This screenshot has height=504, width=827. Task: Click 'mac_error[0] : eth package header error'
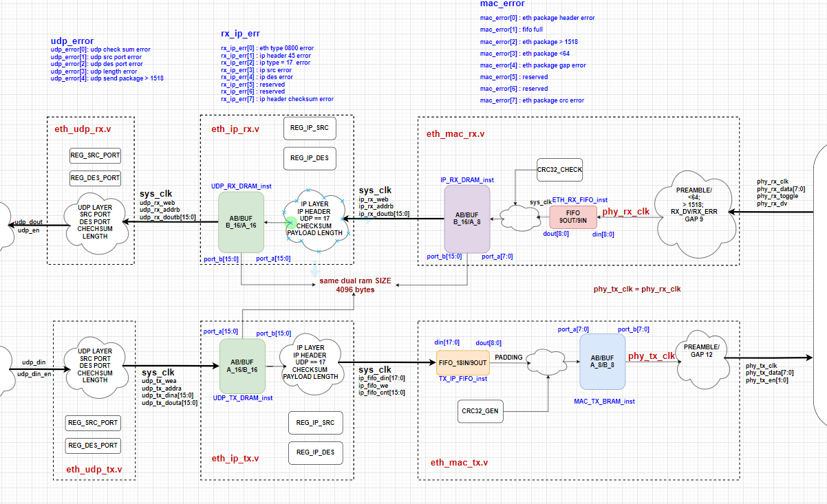(537, 18)
